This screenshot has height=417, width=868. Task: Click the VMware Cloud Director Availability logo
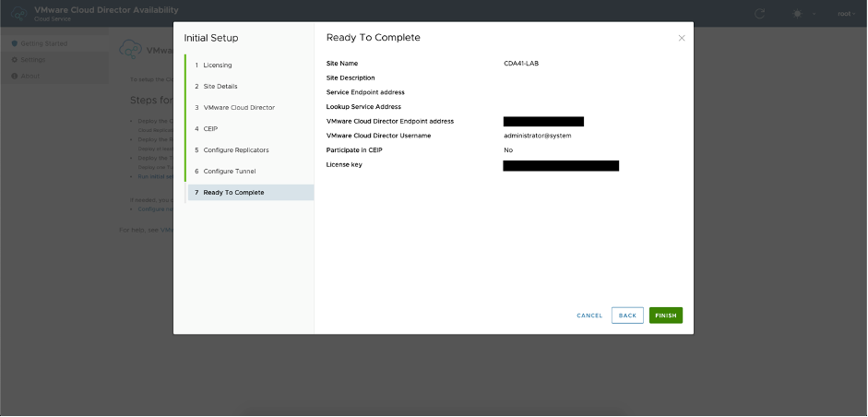click(17, 14)
